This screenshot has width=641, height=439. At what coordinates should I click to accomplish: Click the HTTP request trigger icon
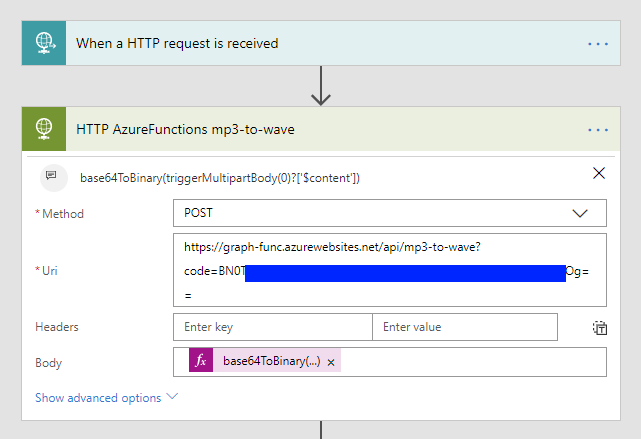(x=43, y=43)
